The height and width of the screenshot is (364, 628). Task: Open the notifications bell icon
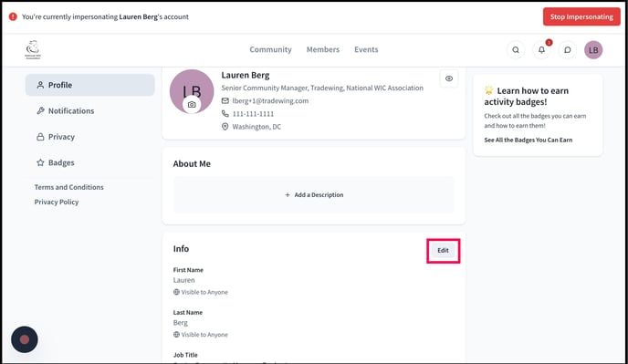(x=541, y=50)
